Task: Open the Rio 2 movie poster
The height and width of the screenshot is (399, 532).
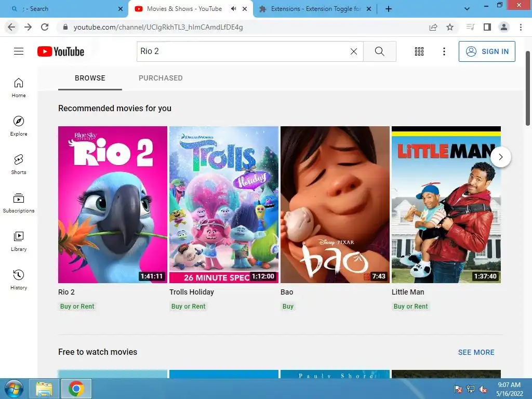Action: click(x=113, y=205)
